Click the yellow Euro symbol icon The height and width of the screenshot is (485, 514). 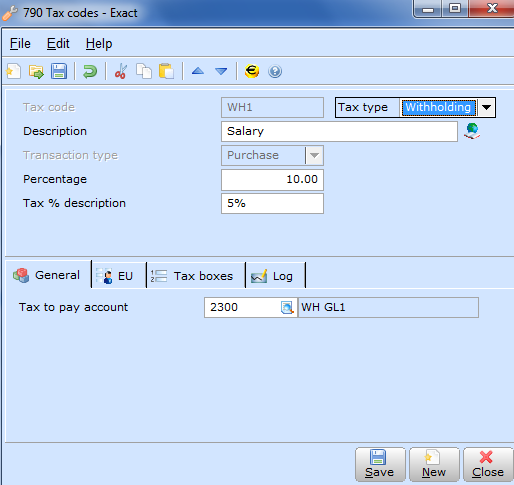(x=252, y=71)
